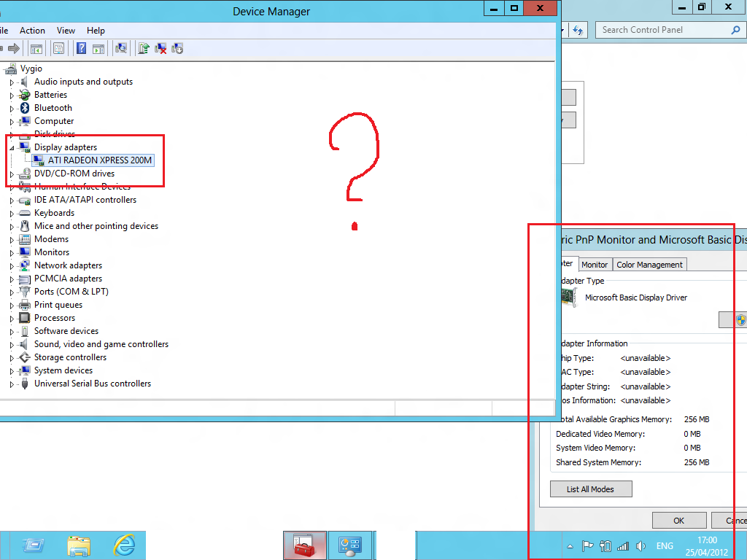The width and height of the screenshot is (747, 560).
Task: Click the search magnifier in Control Panel window
Action: point(735,30)
